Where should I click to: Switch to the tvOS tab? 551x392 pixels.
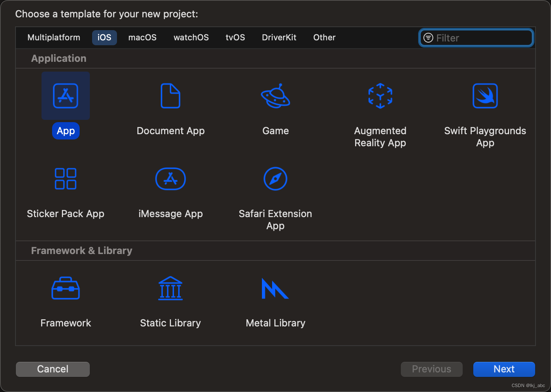[235, 38]
